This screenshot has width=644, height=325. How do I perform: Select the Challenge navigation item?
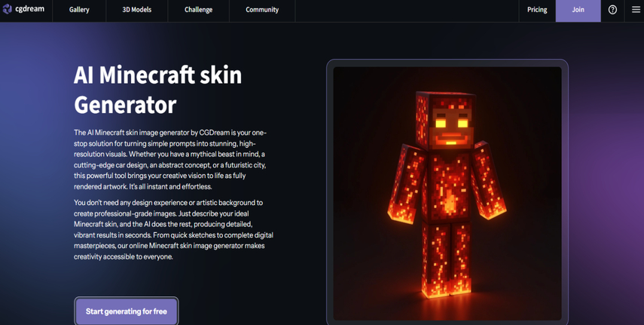[x=198, y=10]
